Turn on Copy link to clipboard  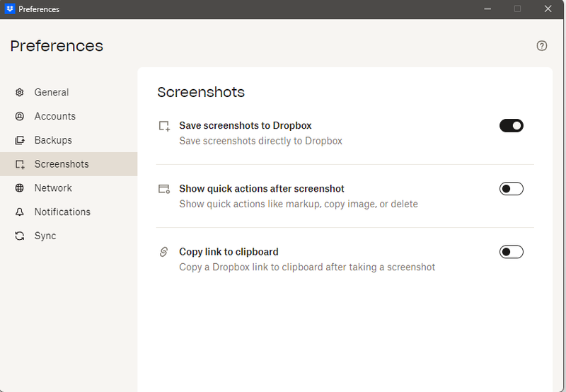coord(511,252)
